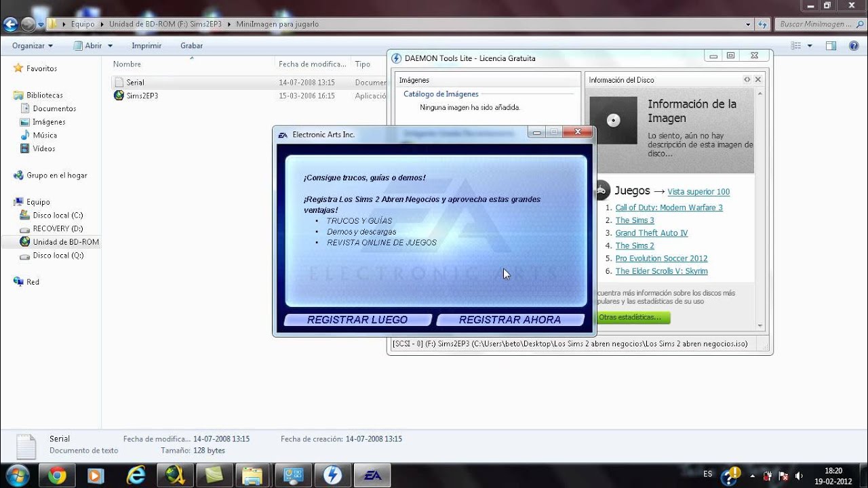Open the Vídeos library
Screen dimensions: 868x488
(44, 148)
